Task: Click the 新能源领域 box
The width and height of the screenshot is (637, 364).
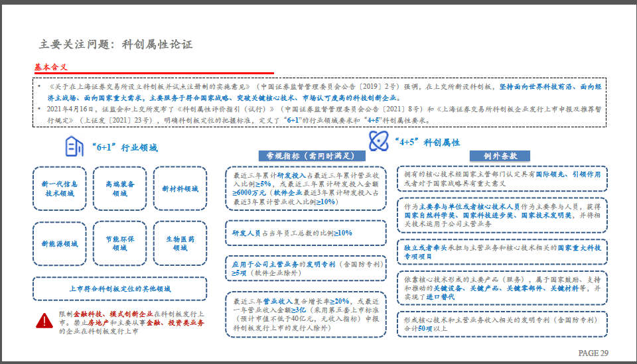Action: point(60,243)
